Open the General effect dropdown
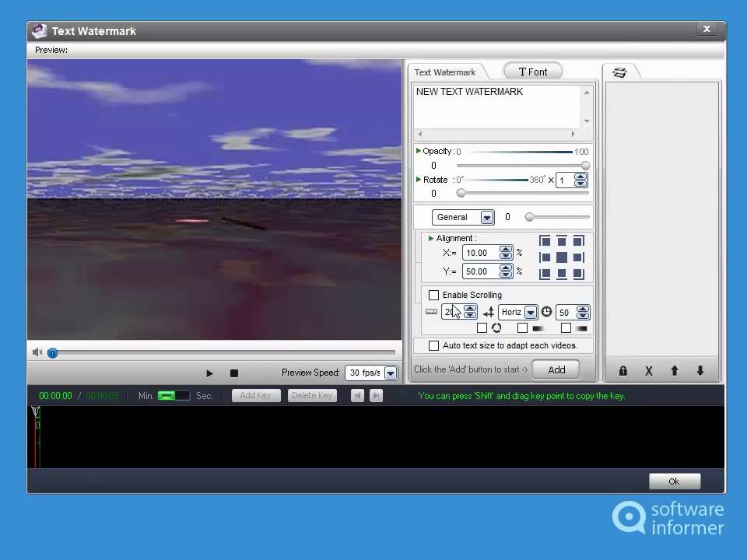 click(x=486, y=218)
